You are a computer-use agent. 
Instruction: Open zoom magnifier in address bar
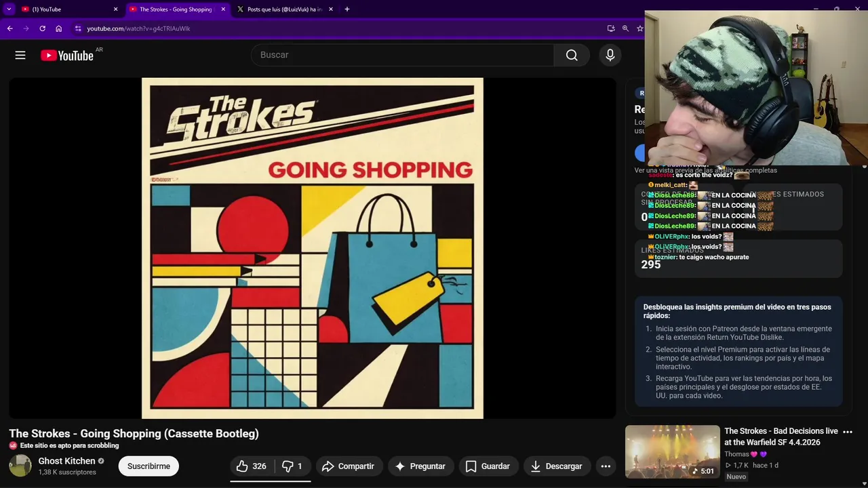click(625, 28)
